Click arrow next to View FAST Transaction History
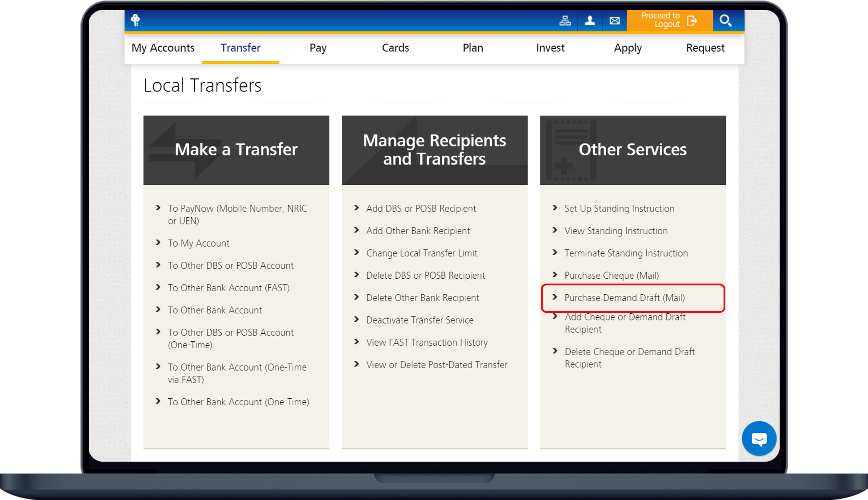The height and width of the screenshot is (500, 868). click(356, 342)
